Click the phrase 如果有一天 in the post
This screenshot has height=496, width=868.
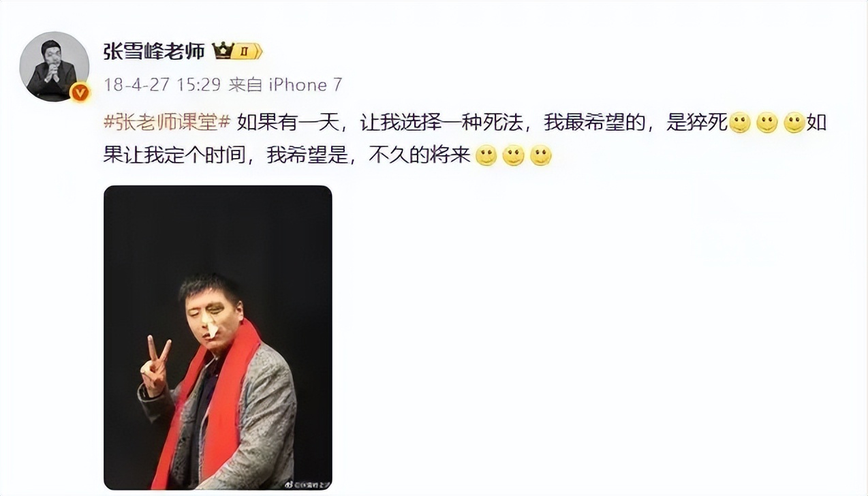[288, 123]
